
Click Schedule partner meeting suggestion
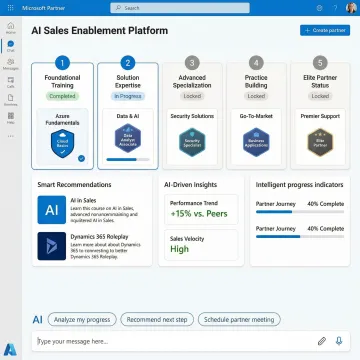pos(239,319)
